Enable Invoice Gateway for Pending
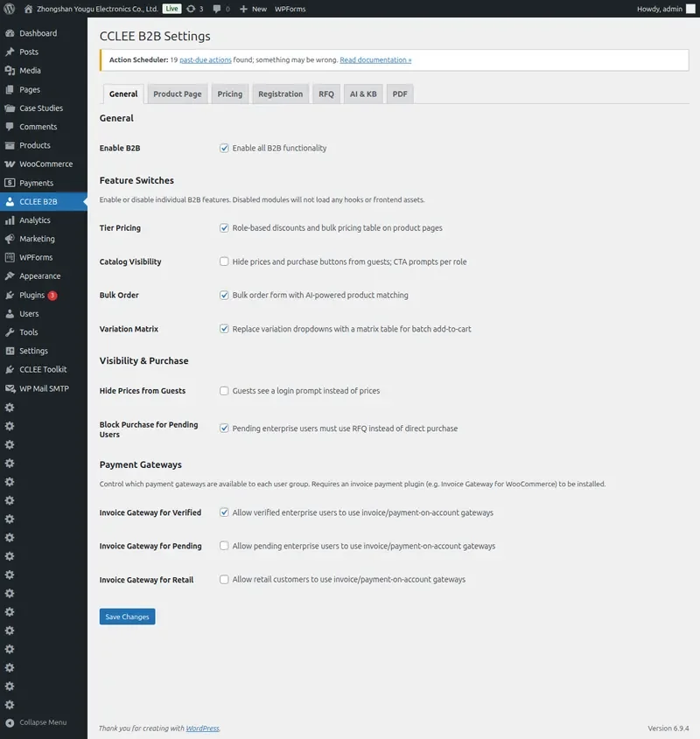 coord(224,546)
